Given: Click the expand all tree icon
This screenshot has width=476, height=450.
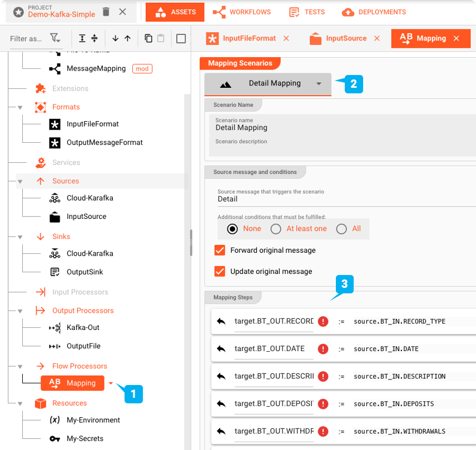Looking at the screenshot, I should (82, 38).
